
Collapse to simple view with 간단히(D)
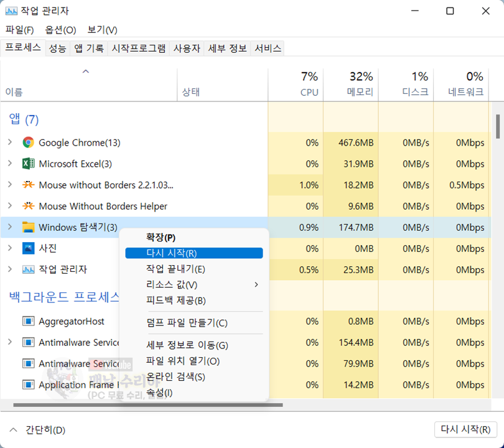(x=37, y=430)
